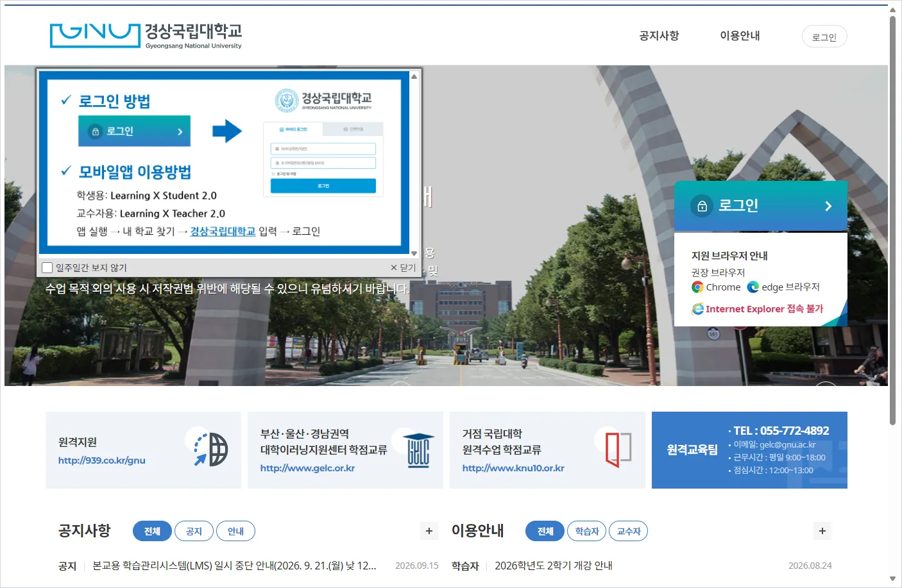Click the 로그인 방법 heading in the popup
902x588 pixels.
(x=114, y=101)
